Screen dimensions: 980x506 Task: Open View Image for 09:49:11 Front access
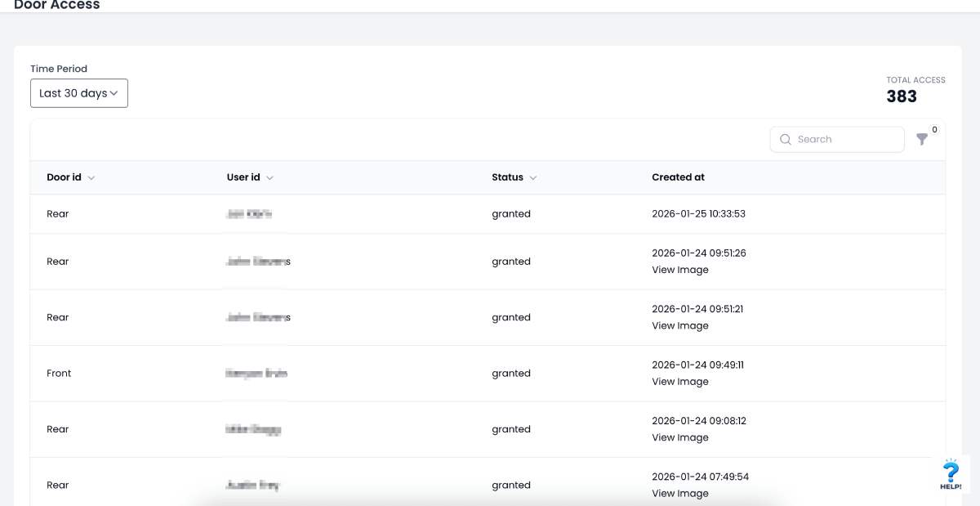pyautogui.click(x=679, y=382)
